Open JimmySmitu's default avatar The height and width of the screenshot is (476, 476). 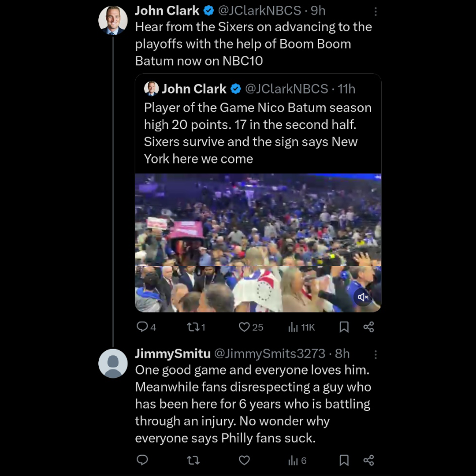[x=113, y=363]
